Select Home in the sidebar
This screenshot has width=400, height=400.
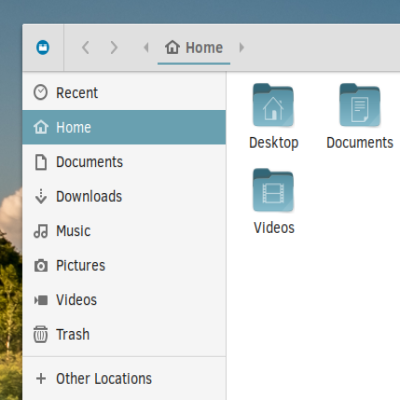[x=124, y=127]
